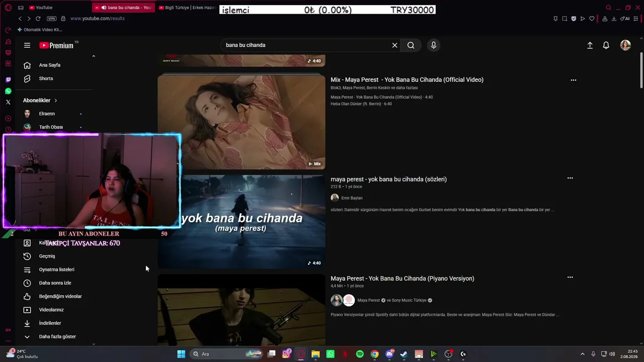Open Shorts from the sidebar

coord(54,78)
